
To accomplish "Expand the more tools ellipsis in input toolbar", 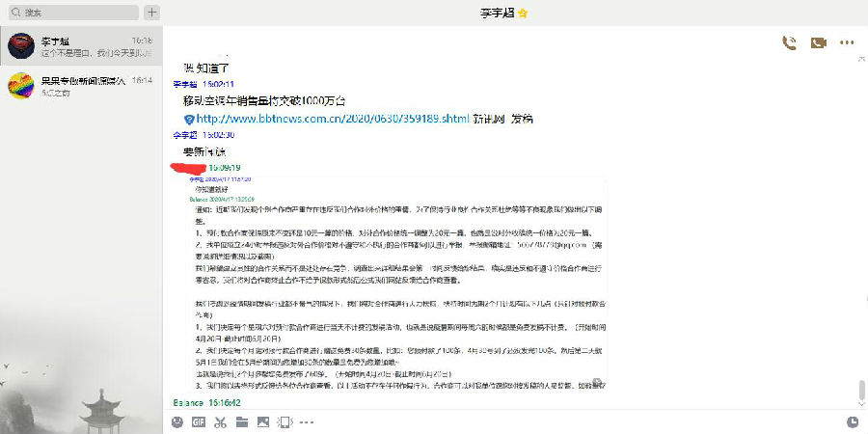I will pos(305,421).
